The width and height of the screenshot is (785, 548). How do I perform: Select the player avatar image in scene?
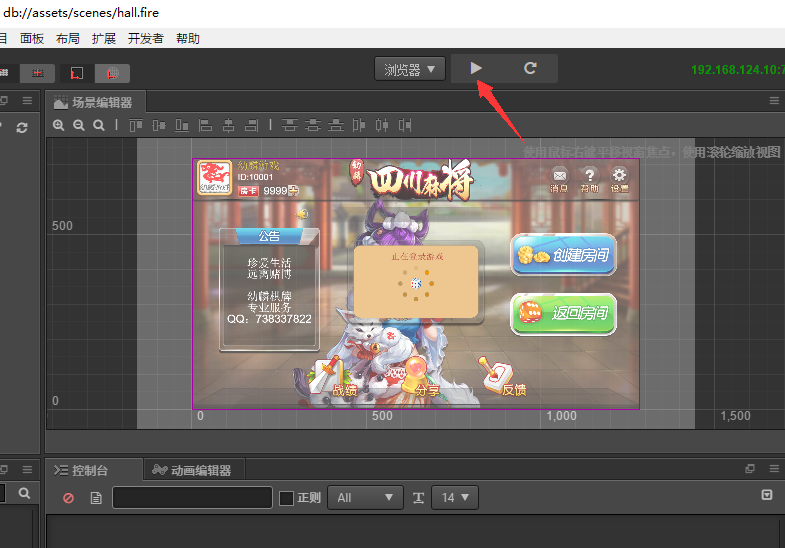215,178
